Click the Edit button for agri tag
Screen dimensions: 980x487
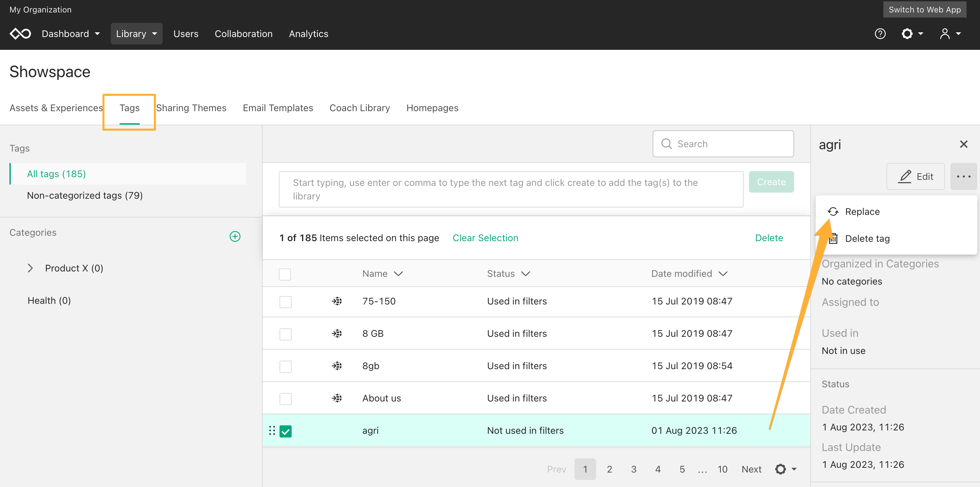915,176
